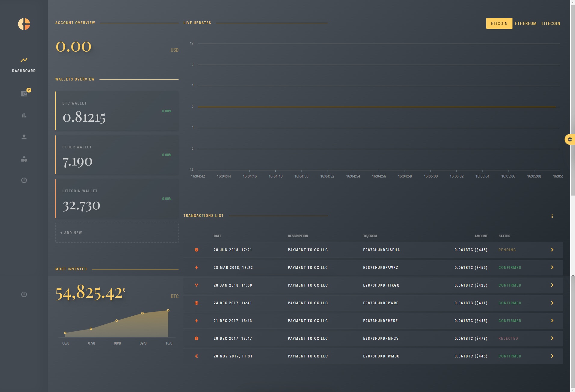Open the gear settings panel on right edge
This screenshot has width=575, height=392.
570,139
